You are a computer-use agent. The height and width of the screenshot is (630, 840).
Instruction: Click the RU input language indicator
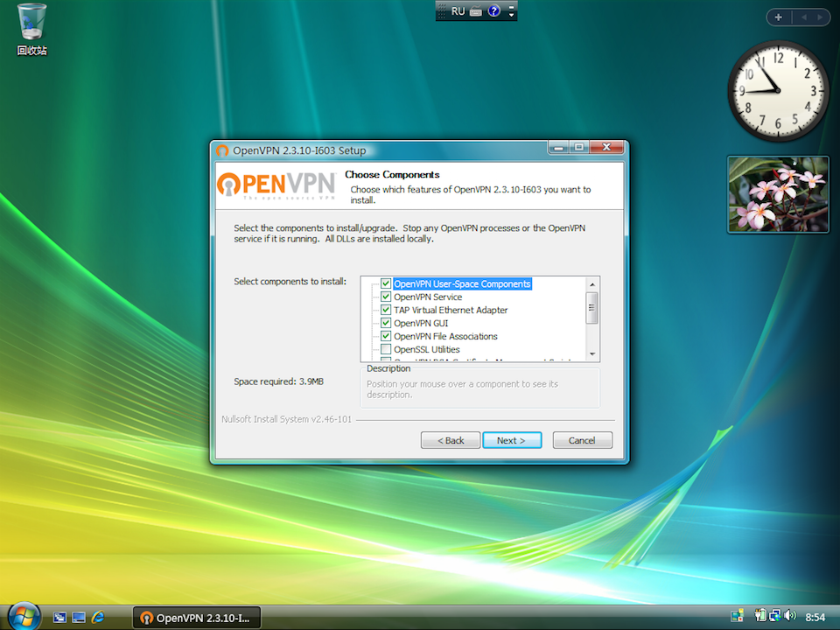pyautogui.click(x=458, y=11)
